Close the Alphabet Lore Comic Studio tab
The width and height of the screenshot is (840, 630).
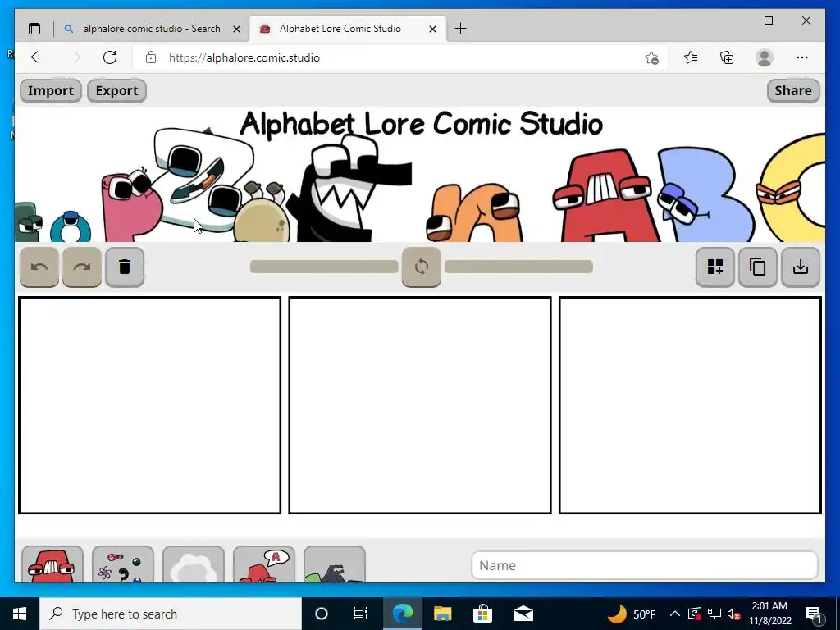(x=433, y=29)
